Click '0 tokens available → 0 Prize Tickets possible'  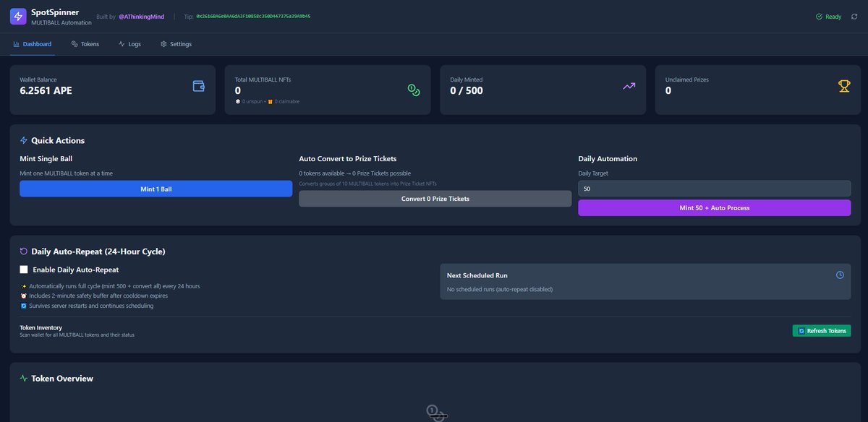[x=355, y=173]
